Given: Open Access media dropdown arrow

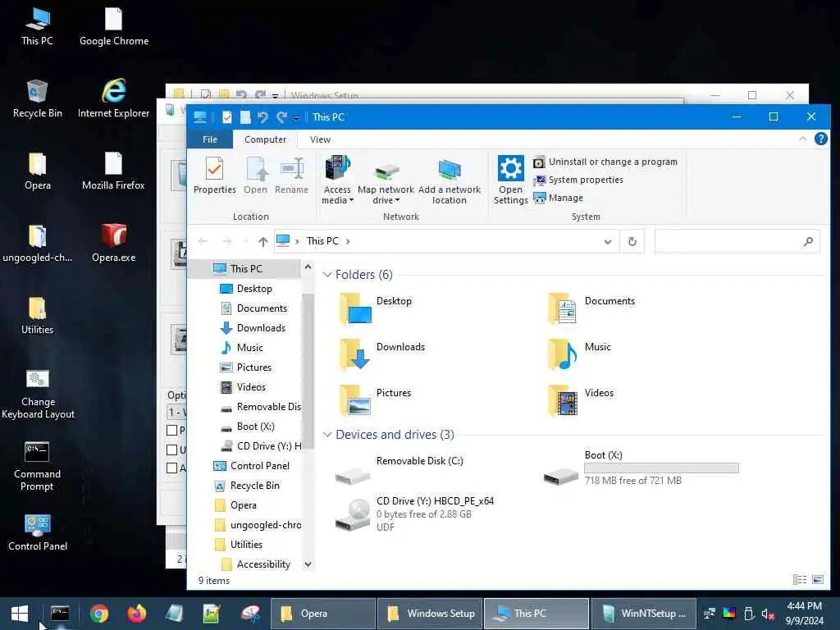Looking at the screenshot, I should click(x=351, y=200).
